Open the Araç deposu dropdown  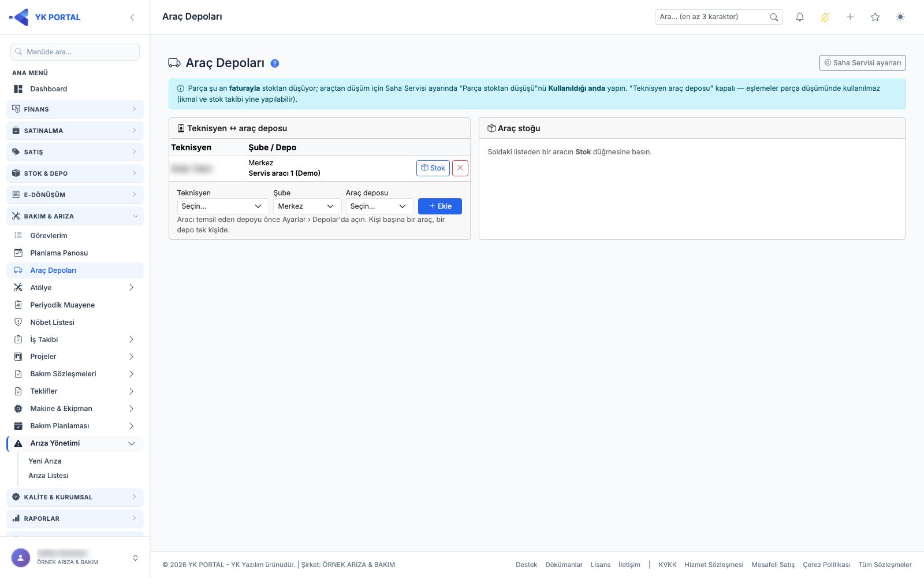[380, 206]
